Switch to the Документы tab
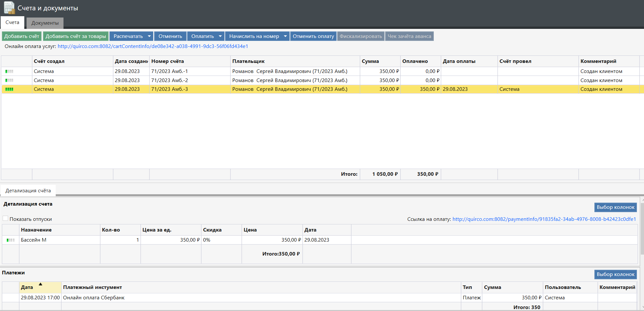 pos(45,23)
